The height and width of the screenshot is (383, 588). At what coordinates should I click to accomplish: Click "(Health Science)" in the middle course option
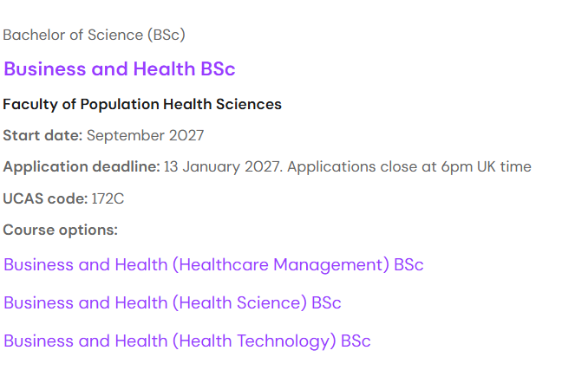click(239, 303)
